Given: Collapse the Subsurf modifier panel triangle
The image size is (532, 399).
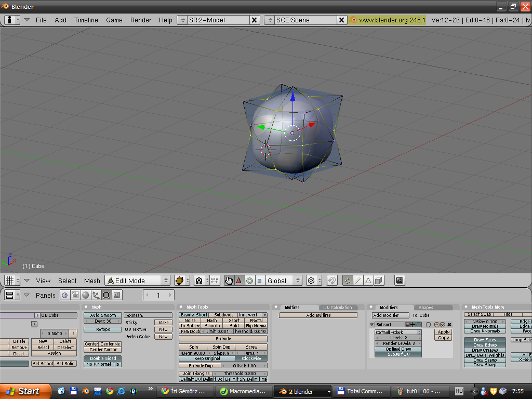Looking at the screenshot, I should pos(372,325).
